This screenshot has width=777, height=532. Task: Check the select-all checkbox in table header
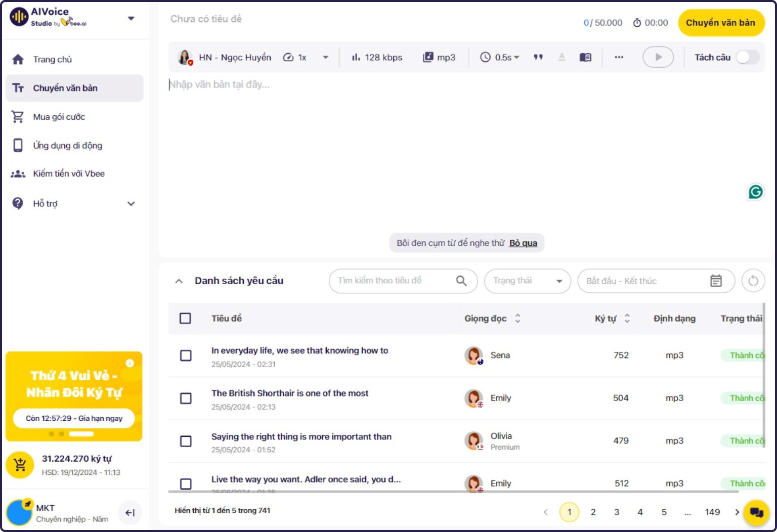point(185,318)
